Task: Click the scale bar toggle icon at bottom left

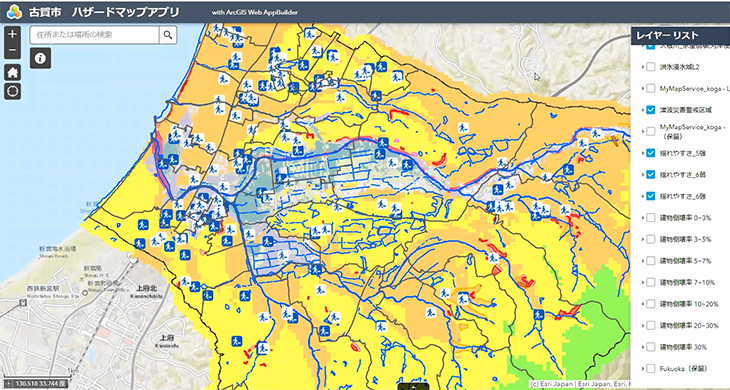Action: (8, 383)
